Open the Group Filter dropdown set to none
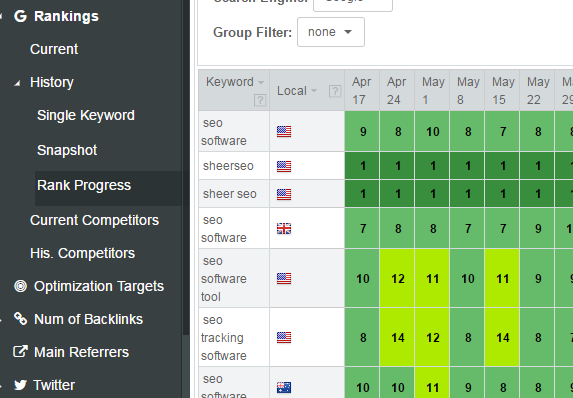The image size is (573, 398). [331, 32]
